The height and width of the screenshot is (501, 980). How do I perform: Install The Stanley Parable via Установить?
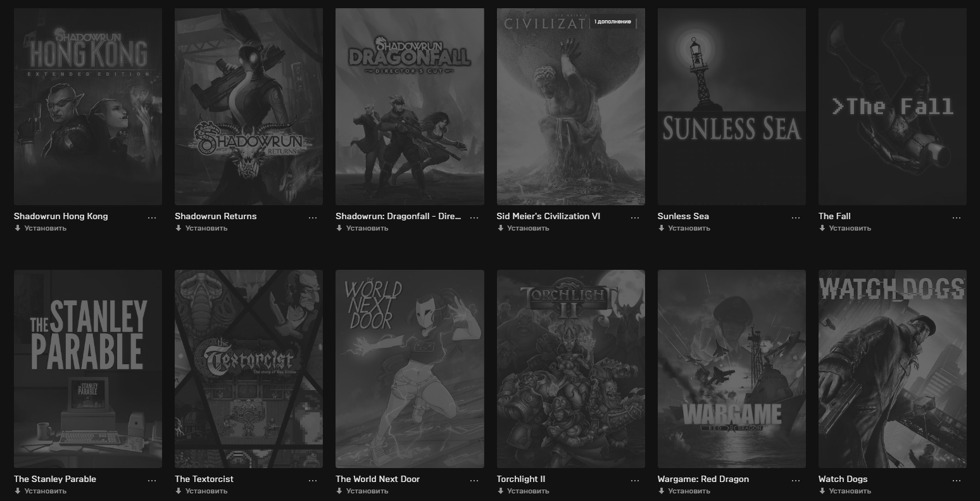(x=41, y=491)
